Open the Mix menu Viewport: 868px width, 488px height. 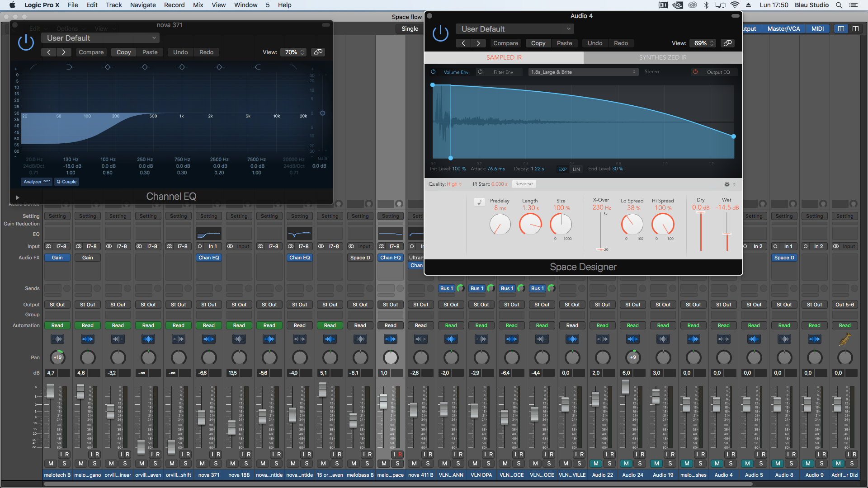198,5
